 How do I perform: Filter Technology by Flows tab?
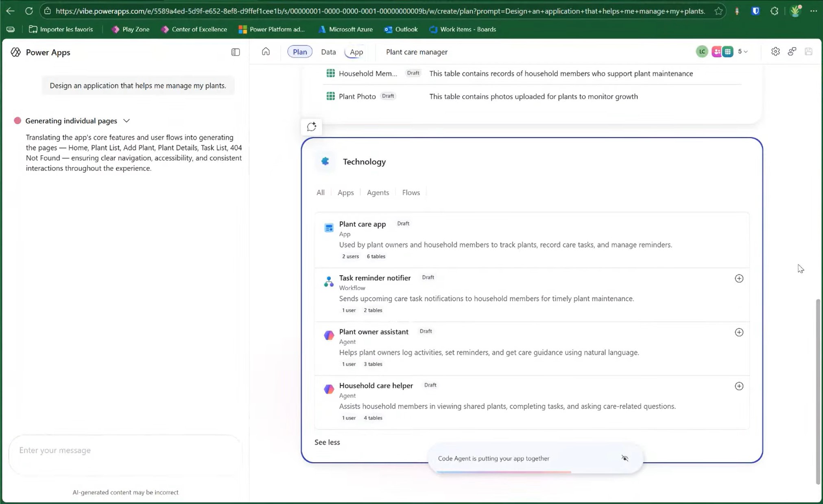pyautogui.click(x=411, y=193)
